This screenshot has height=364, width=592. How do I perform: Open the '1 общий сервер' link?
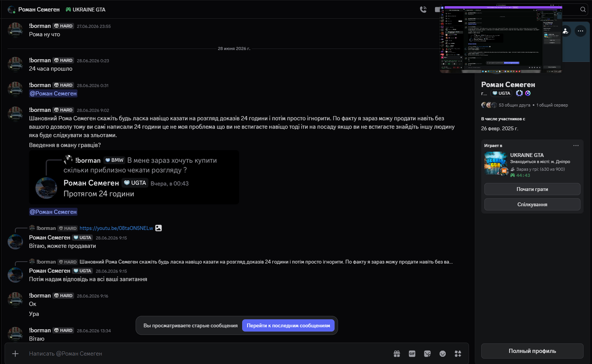[552, 105]
